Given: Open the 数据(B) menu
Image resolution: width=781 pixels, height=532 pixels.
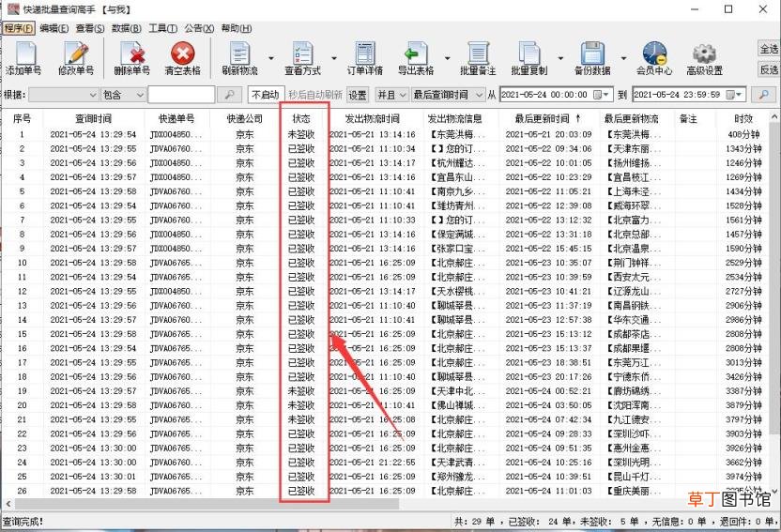Looking at the screenshot, I should 127,28.
